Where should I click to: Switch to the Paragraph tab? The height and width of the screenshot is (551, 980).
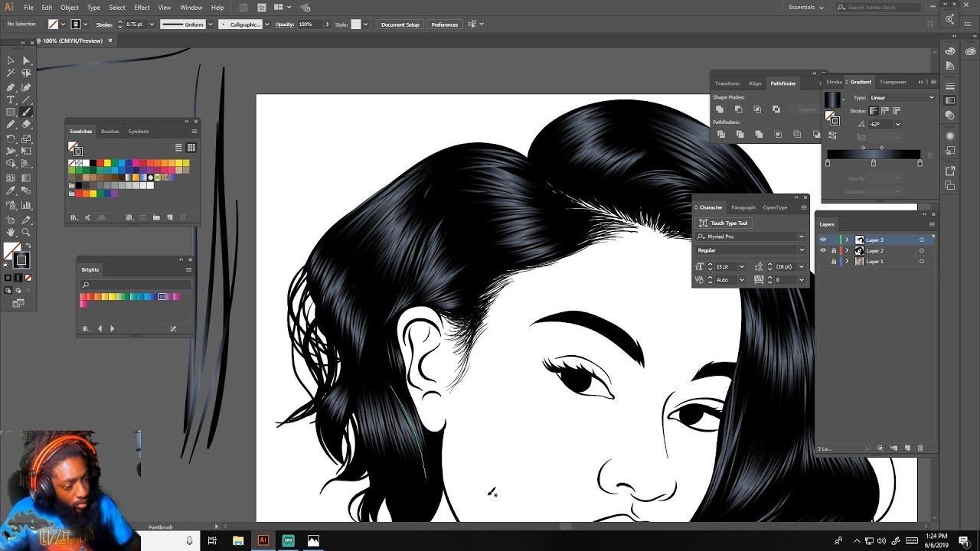[x=743, y=207]
